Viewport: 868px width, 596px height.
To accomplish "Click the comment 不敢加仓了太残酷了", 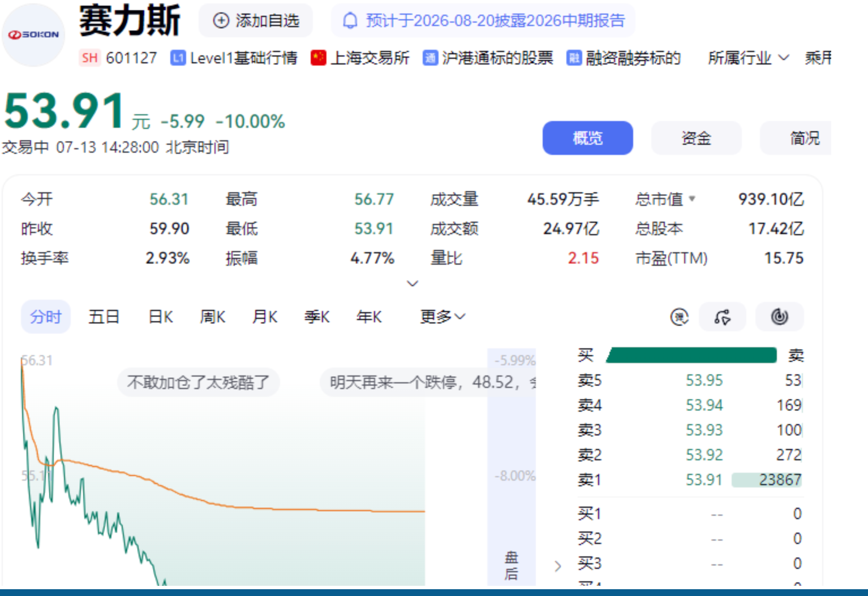I will pyautogui.click(x=199, y=382).
